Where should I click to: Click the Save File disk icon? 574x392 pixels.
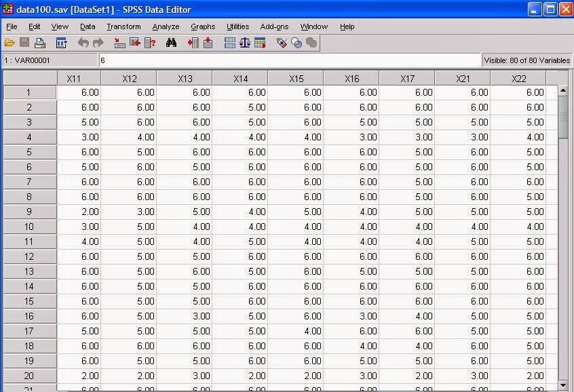tap(24, 43)
